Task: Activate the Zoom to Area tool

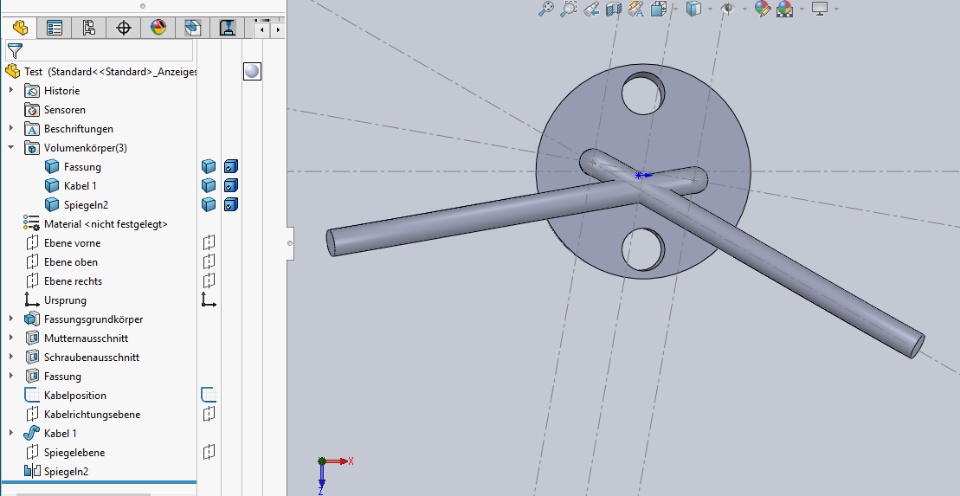Action: pyautogui.click(x=568, y=9)
